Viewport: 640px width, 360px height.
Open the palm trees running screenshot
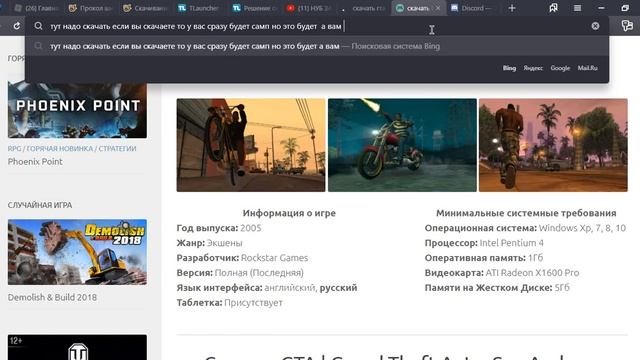pyautogui.click(x=553, y=145)
